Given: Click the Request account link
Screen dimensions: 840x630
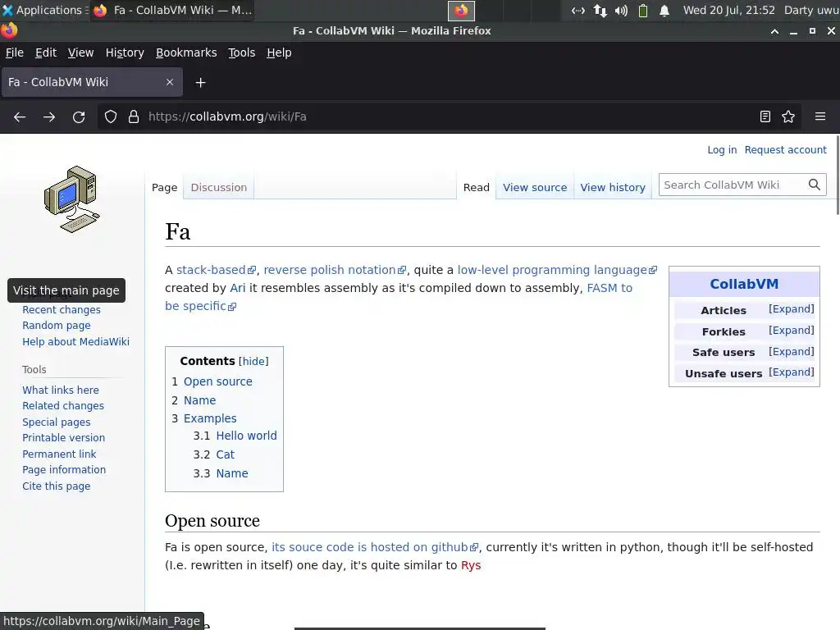Looking at the screenshot, I should pos(785,150).
